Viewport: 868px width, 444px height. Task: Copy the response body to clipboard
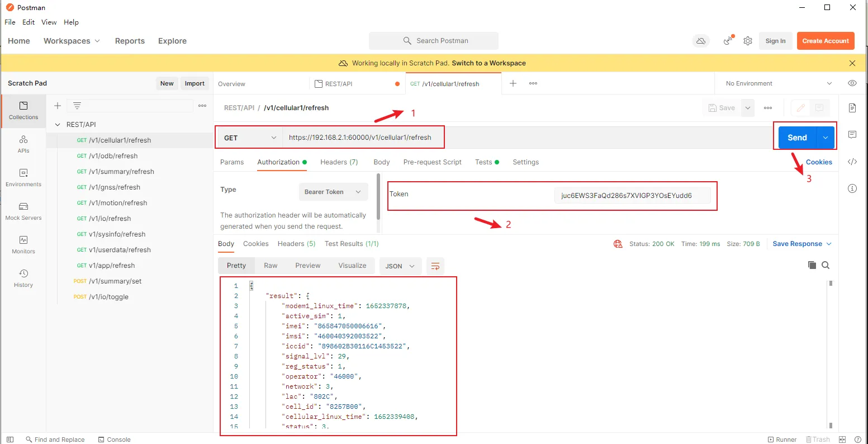812,265
